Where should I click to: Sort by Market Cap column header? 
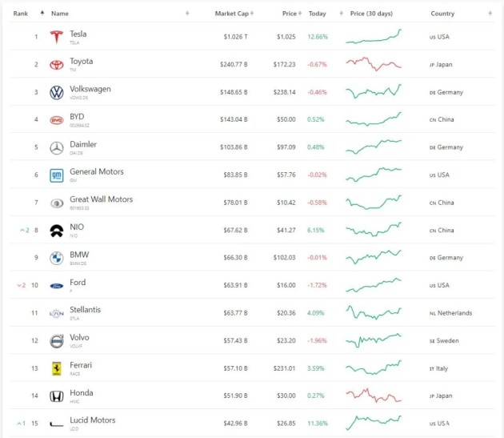tap(231, 14)
